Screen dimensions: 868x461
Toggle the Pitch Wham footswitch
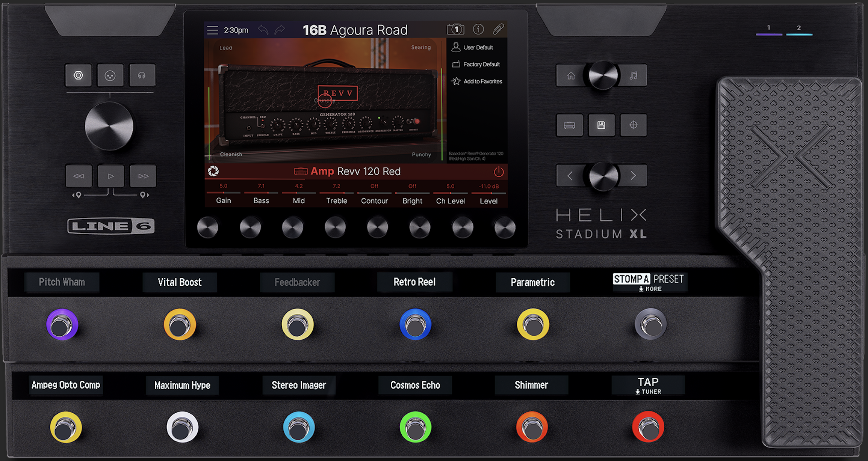tap(62, 324)
